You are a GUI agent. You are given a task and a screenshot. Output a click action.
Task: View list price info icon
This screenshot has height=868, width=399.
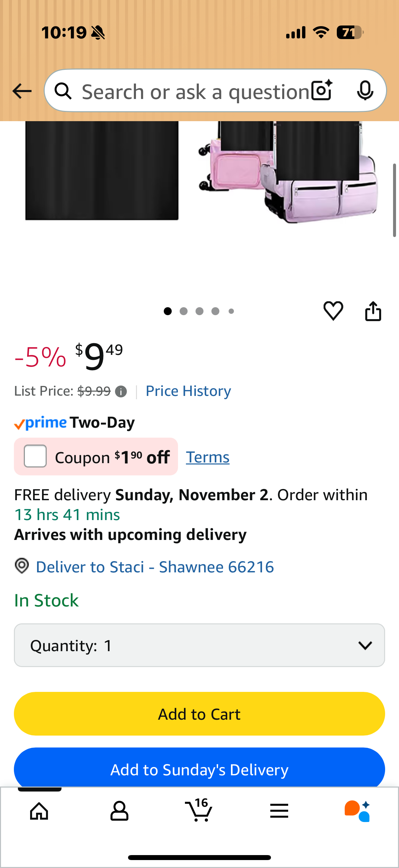click(121, 391)
